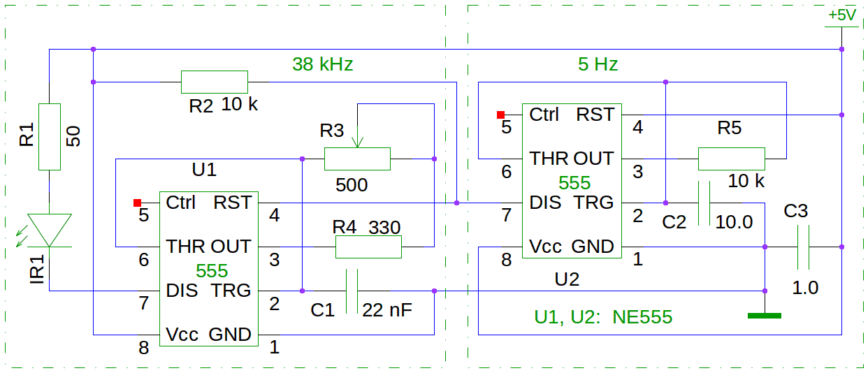The width and height of the screenshot is (868, 373).
Task: Select the C3 1.0 capacitor symbol
Action: pyautogui.click(x=804, y=247)
